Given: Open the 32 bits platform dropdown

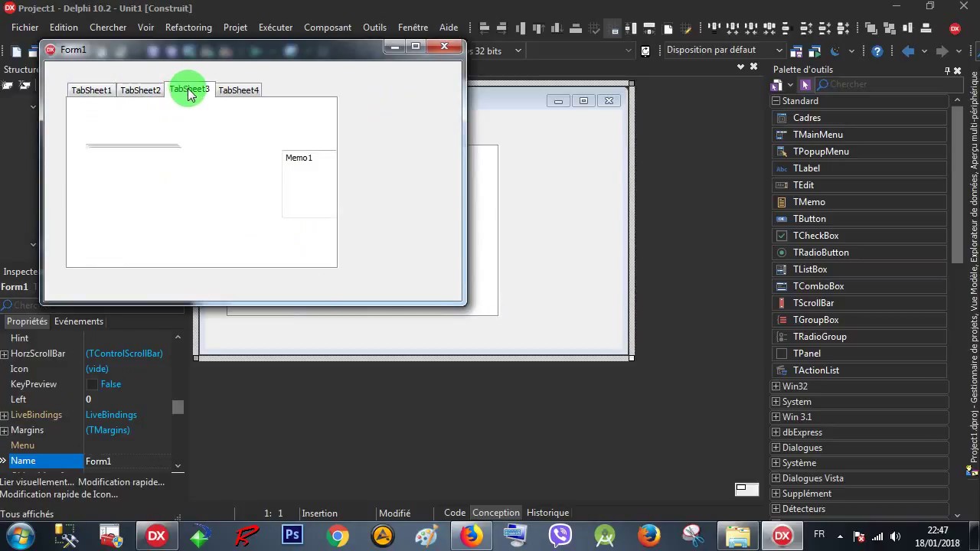Looking at the screenshot, I should tap(518, 51).
